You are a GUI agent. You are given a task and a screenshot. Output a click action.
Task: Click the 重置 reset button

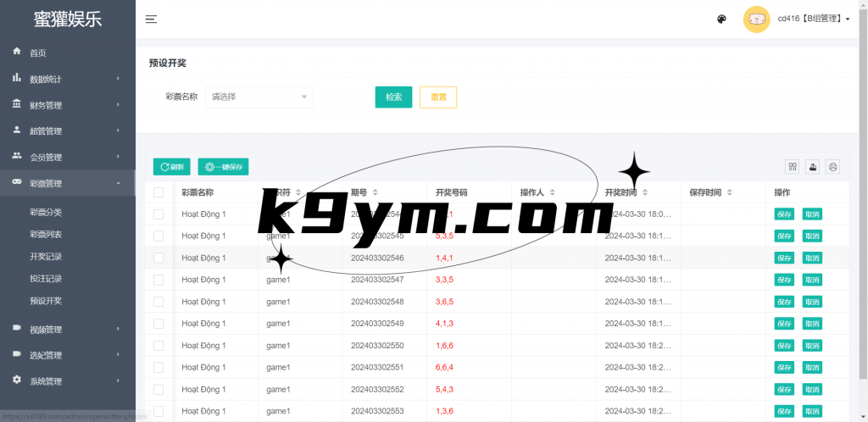[x=438, y=97]
